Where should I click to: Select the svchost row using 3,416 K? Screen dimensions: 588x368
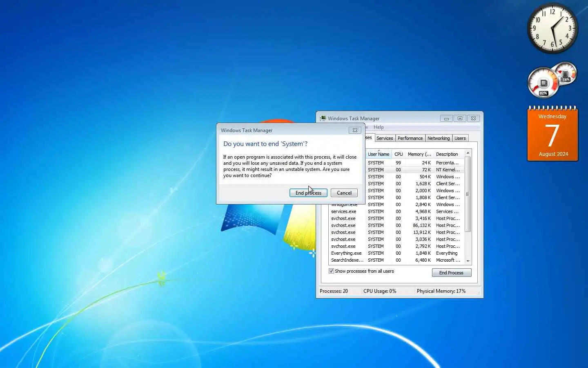click(x=396, y=218)
